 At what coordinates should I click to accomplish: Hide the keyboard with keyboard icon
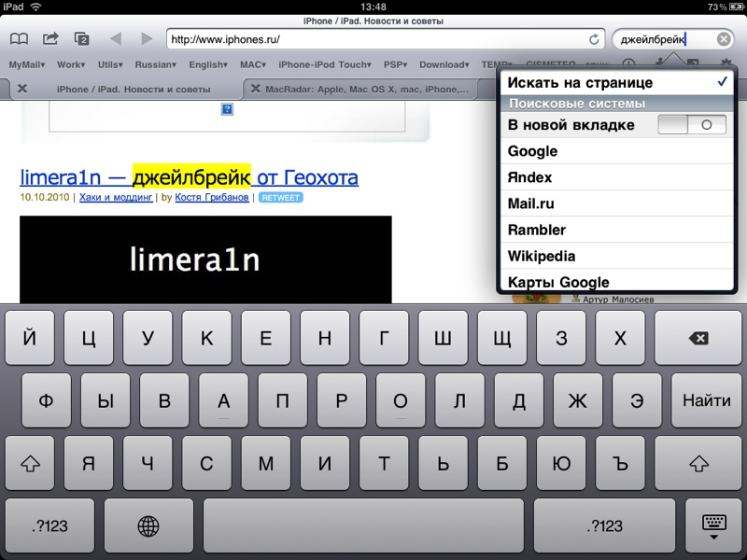(x=713, y=525)
